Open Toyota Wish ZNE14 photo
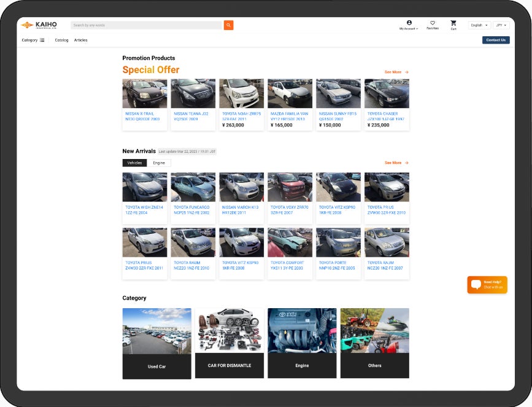Screen dimensions: 532x407 pos(145,187)
